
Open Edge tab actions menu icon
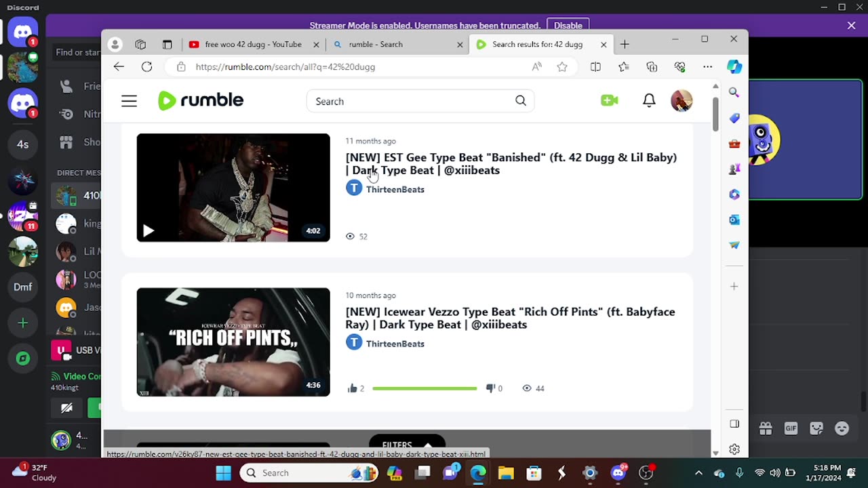[x=167, y=45]
